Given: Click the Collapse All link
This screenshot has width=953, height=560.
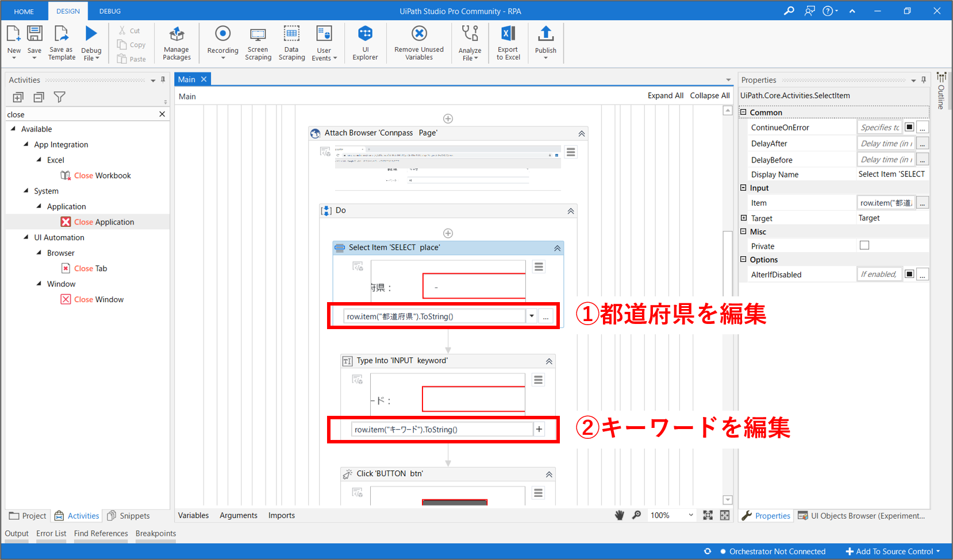Looking at the screenshot, I should tap(709, 96).
